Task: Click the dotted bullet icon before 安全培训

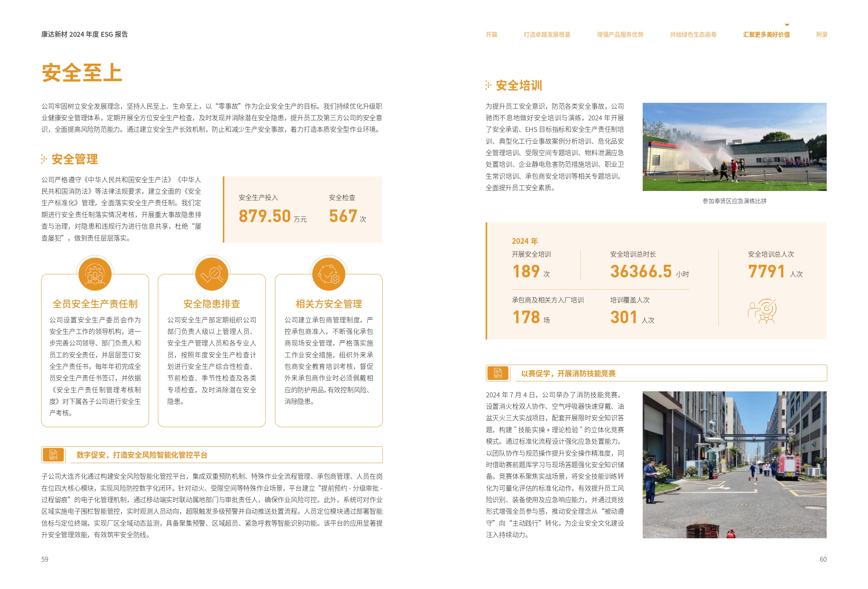Action: 488,85
